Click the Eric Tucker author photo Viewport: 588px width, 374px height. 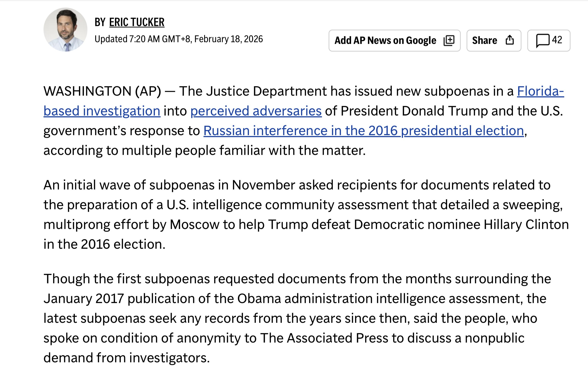[x=65, y=30]
